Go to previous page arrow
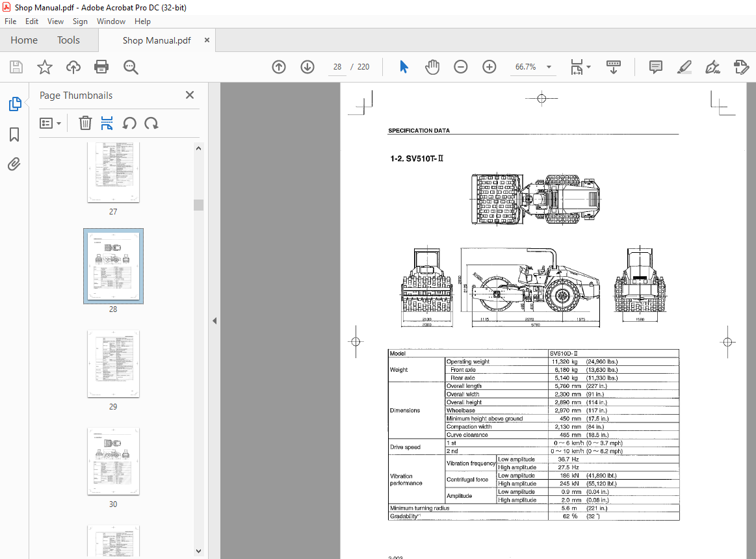The width and height of the screenshot is (756, 559). point(279,67)
